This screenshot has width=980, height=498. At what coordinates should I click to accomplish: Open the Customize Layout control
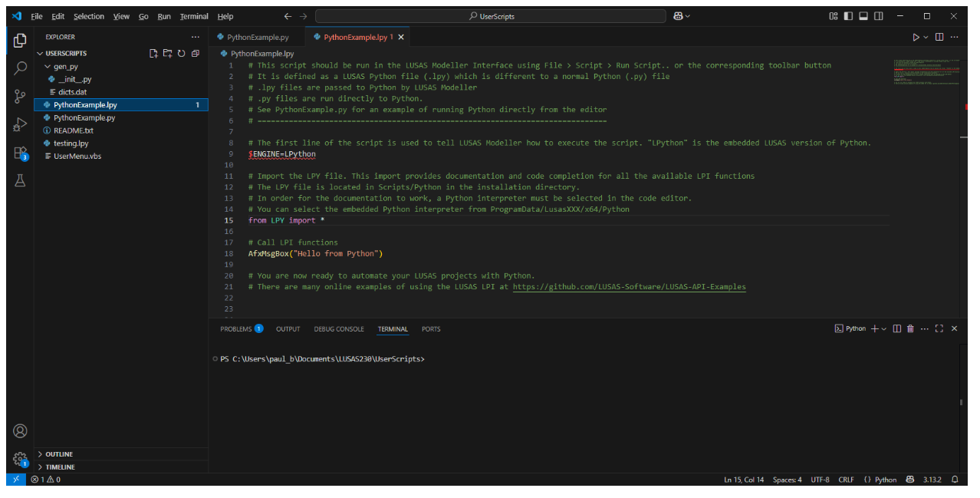(x=834, y=16)
